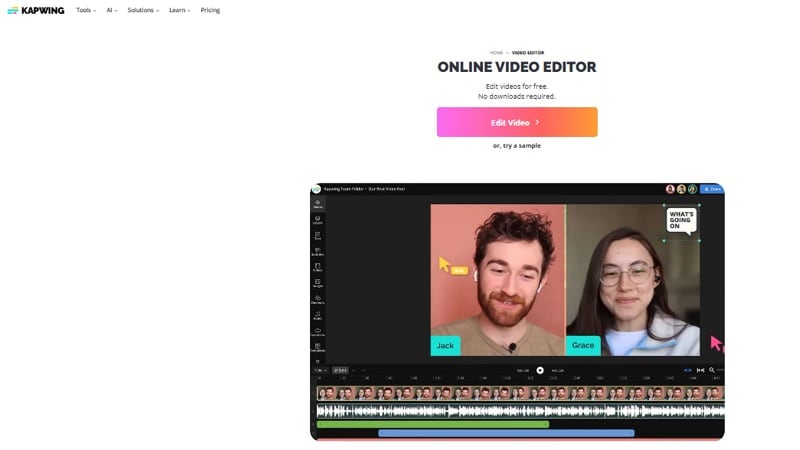Click the VIDEO EDITOR breadcrumb
The height and width of the screenshot is (450, 800).
[x=528, y=53]
